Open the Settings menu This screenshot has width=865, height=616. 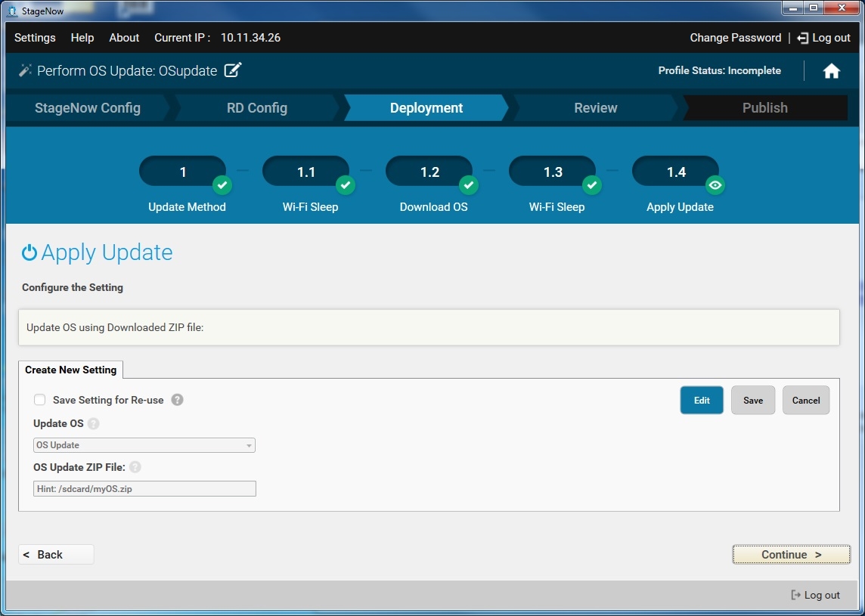[35, 38]
